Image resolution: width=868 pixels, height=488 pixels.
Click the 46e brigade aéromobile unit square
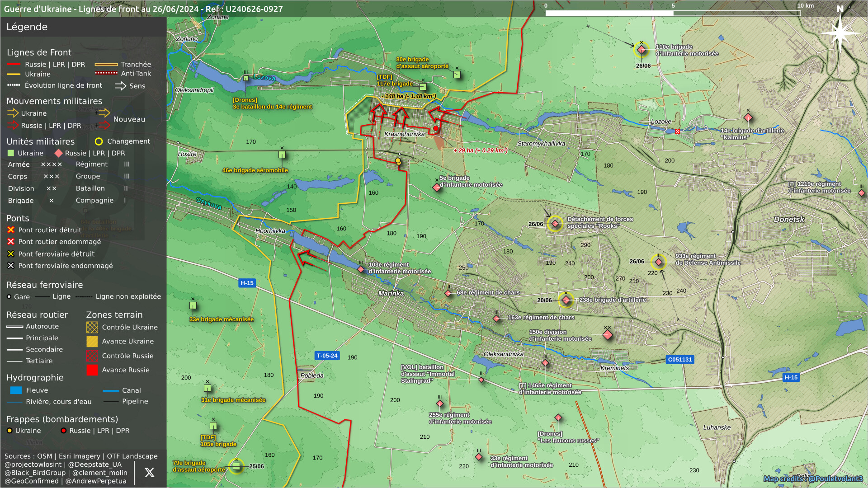(282, 155)
